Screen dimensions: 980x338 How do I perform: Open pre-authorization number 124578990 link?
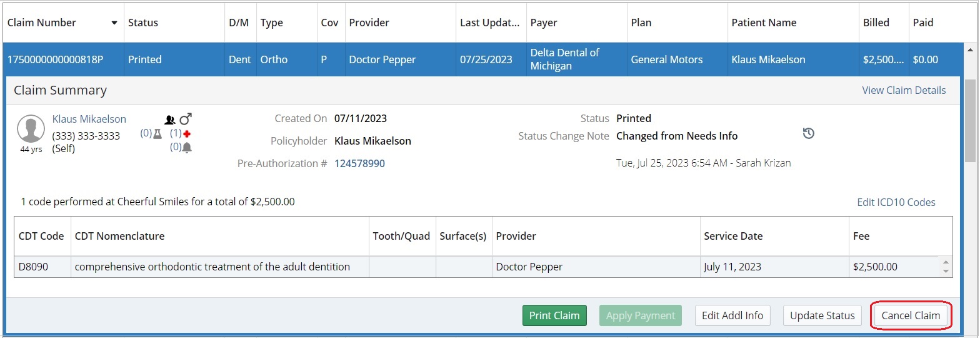tap(359, 163)
